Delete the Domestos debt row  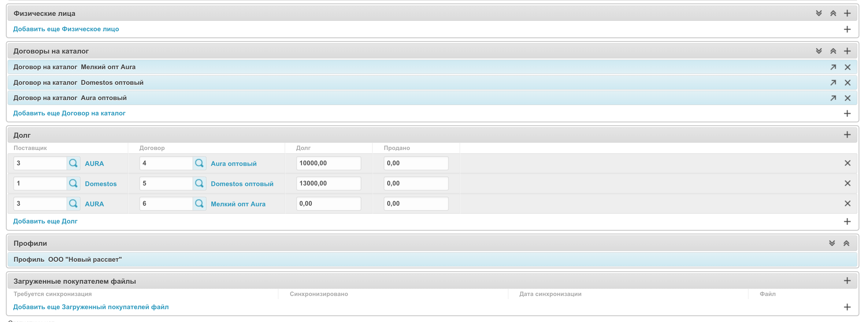[x=847, y=183]
